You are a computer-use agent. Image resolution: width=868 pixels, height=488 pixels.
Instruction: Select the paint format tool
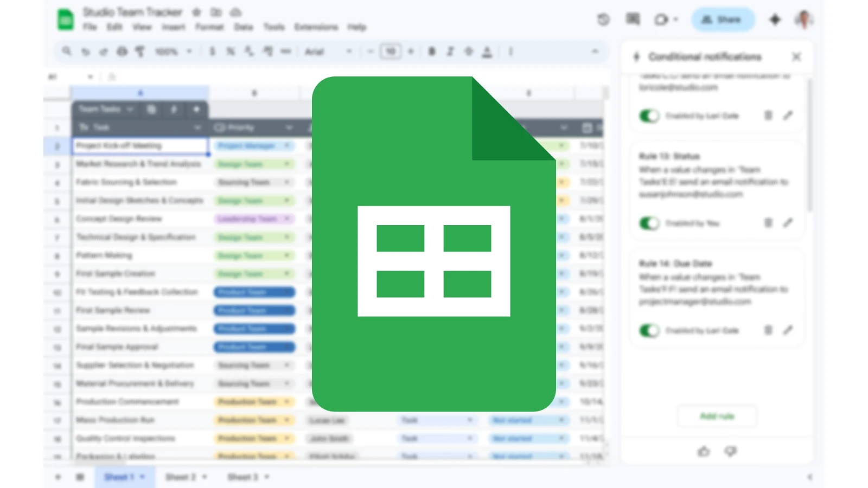pyautogui.click(x=140, y=52)
